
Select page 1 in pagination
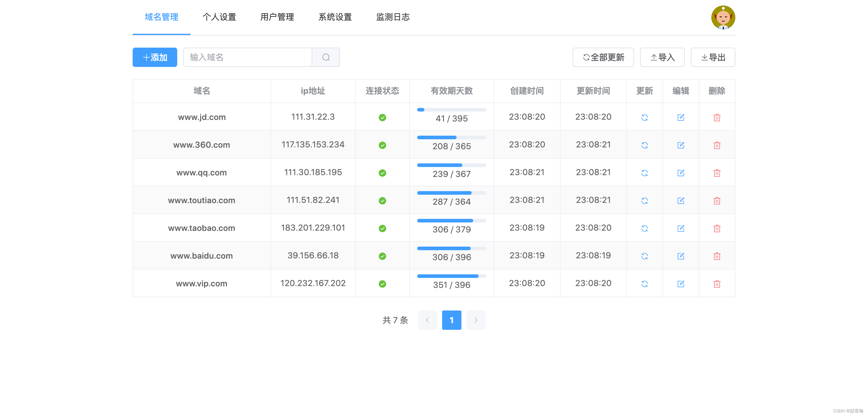[451, 320]
